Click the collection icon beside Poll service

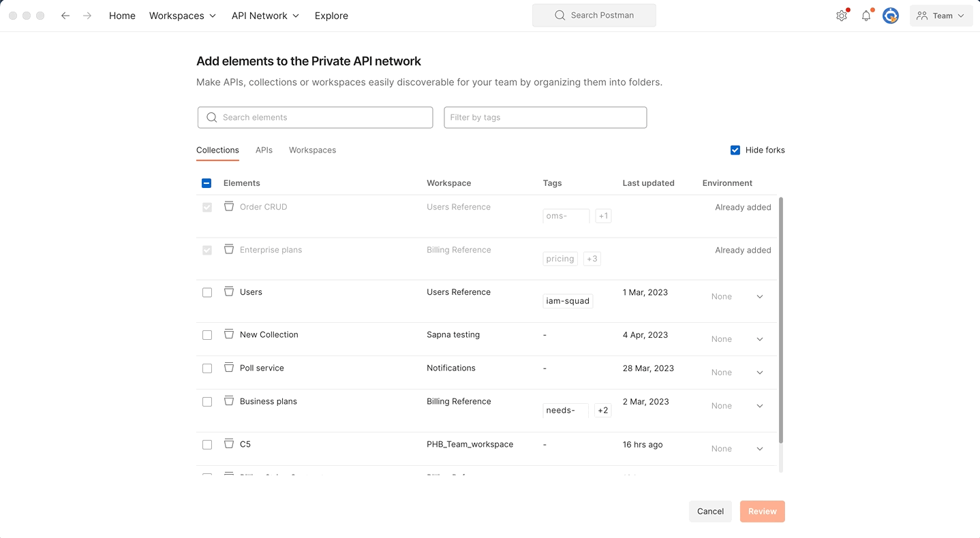228,368
